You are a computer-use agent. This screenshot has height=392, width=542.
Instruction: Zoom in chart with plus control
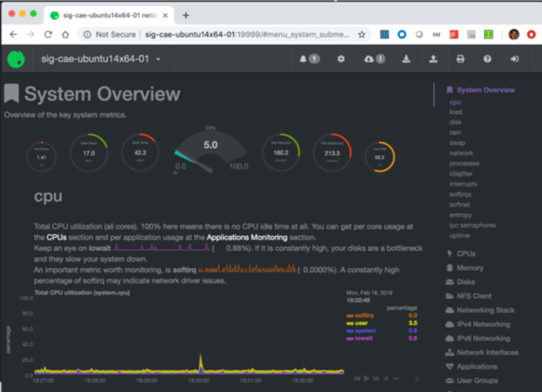pyautogui.click(x=386, y=379)
